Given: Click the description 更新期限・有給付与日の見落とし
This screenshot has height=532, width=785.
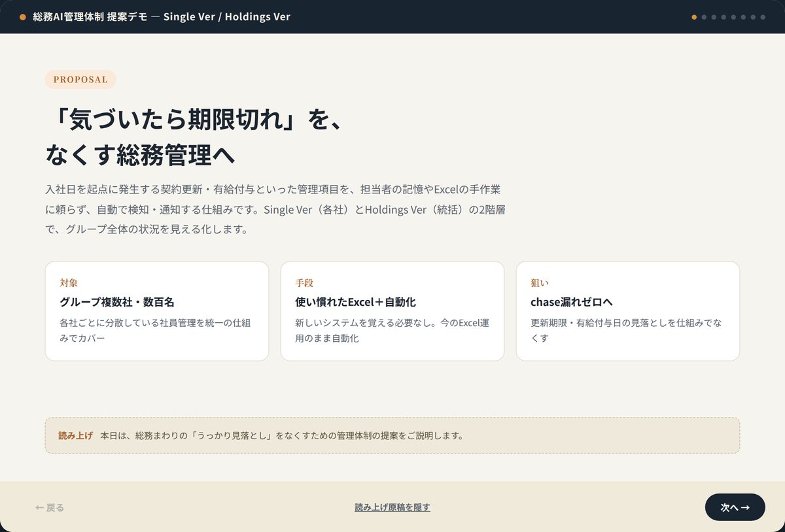Looking at the screenshot, I should tap(626, 331).
